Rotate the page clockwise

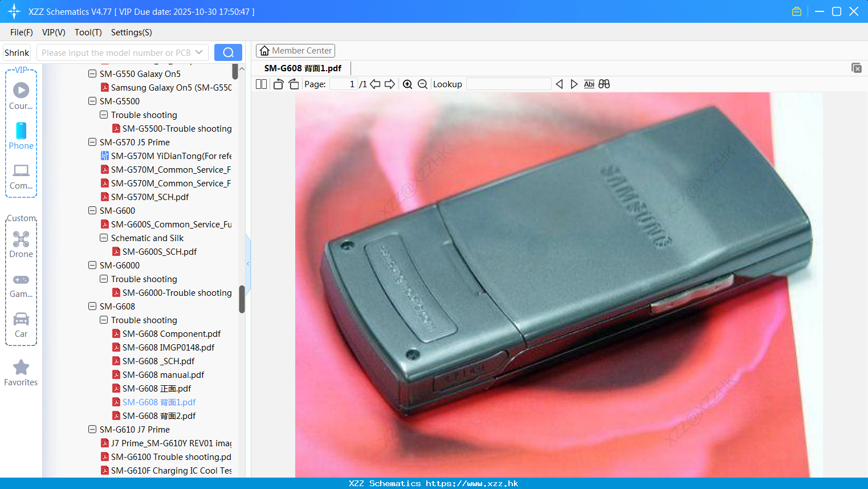tap(294, 84)
